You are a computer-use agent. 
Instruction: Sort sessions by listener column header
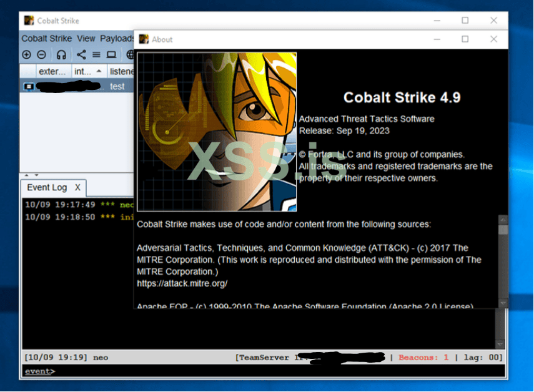pos(121,71)
